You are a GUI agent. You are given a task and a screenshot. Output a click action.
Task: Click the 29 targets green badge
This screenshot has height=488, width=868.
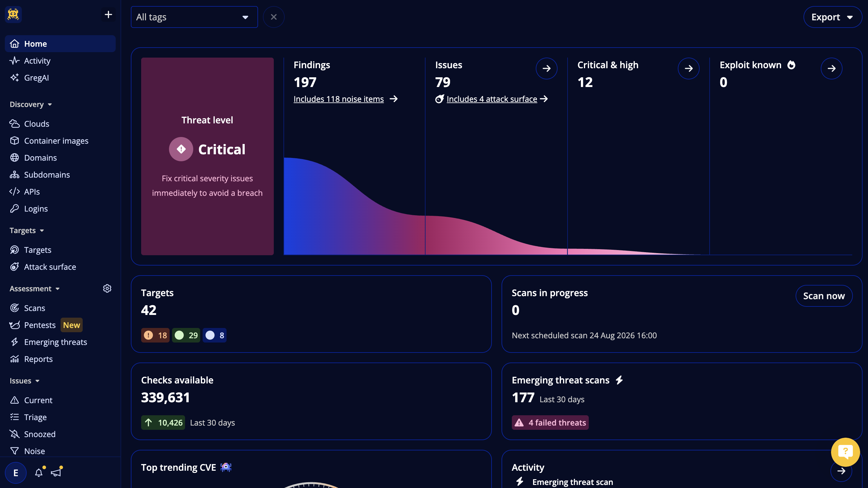coord(186,335)
